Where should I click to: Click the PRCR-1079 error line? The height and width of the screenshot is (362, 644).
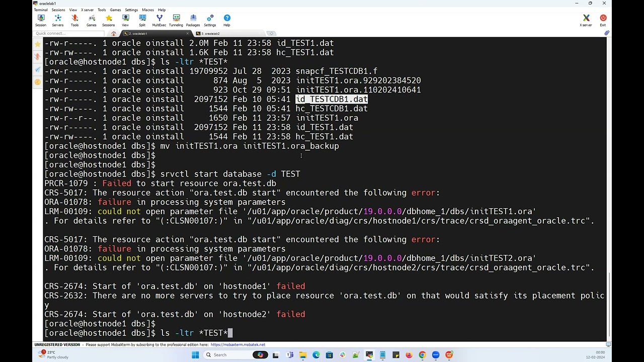click(160, 184)
